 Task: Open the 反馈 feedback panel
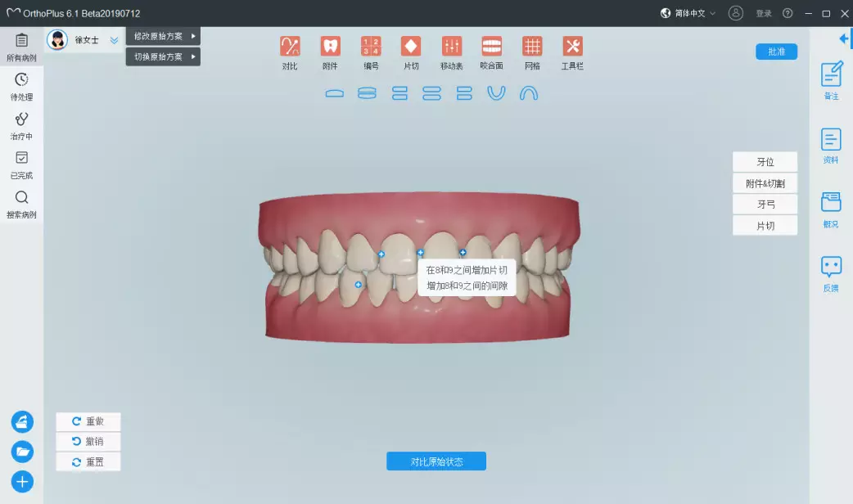click(831, 272)
